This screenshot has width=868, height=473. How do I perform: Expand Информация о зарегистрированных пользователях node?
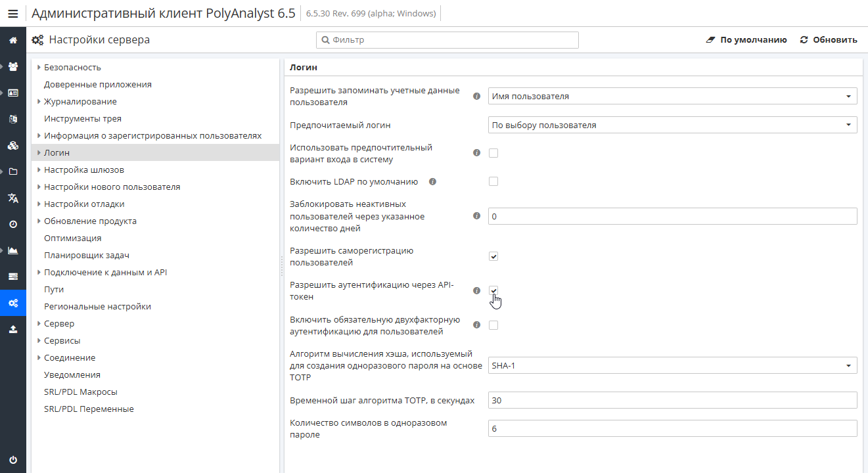[x=39, y=135]
